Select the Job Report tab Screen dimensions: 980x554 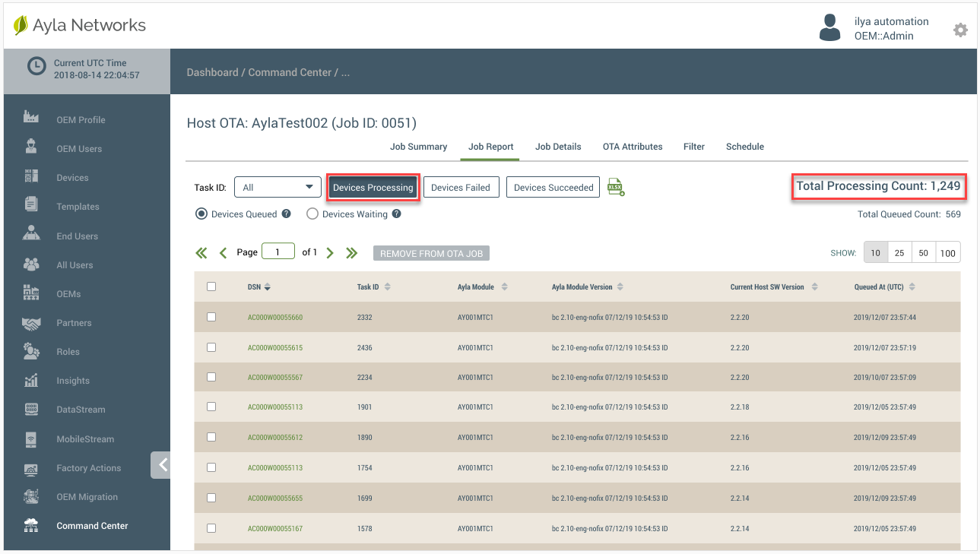(490, 147)
